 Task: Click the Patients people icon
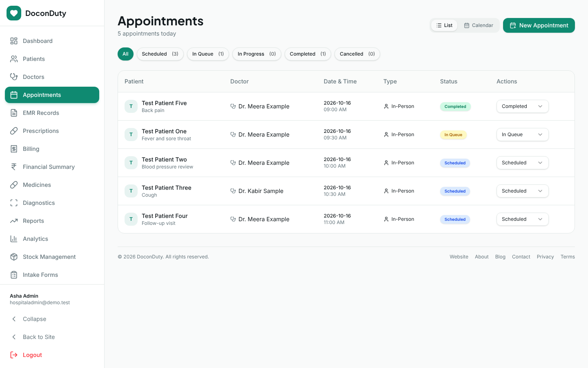tap(14, 59)
